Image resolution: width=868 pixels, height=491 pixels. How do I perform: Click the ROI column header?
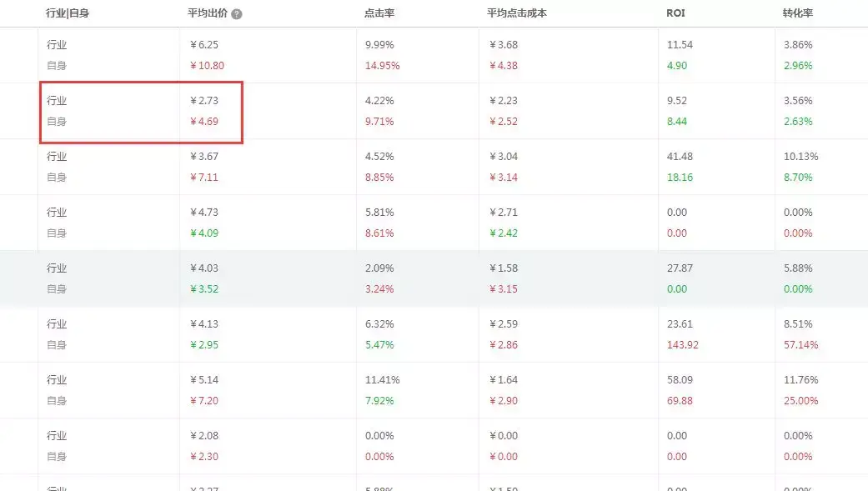click(675, 13)
